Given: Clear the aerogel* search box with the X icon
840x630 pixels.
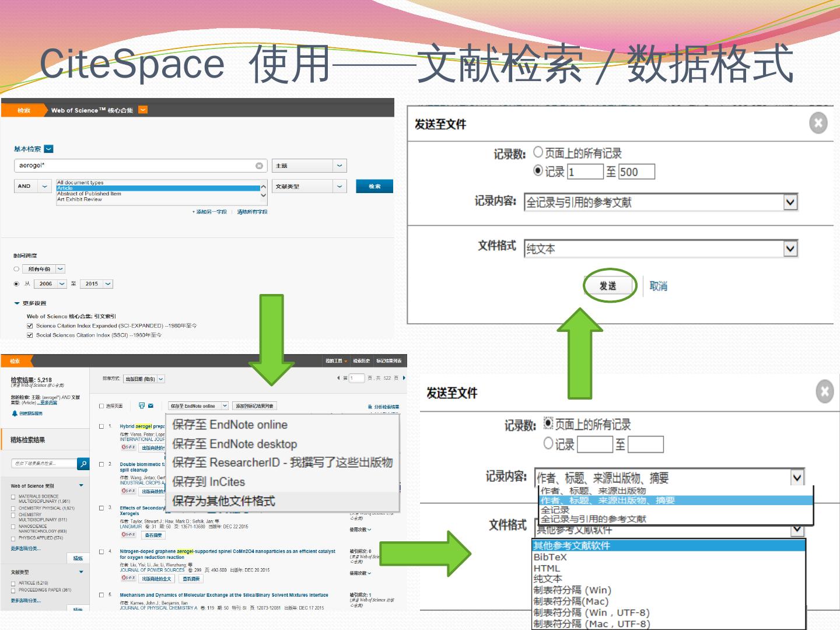Looking at the screenshot, I should click(260, 166).
